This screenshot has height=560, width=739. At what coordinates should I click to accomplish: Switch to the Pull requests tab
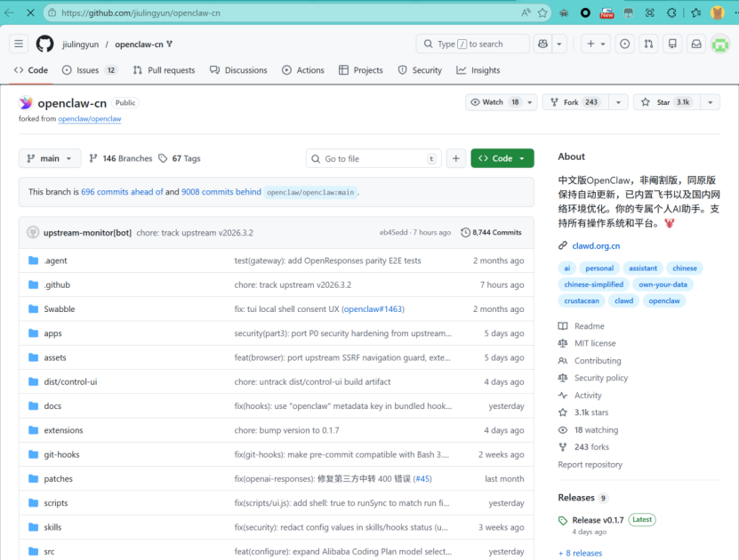164,70
